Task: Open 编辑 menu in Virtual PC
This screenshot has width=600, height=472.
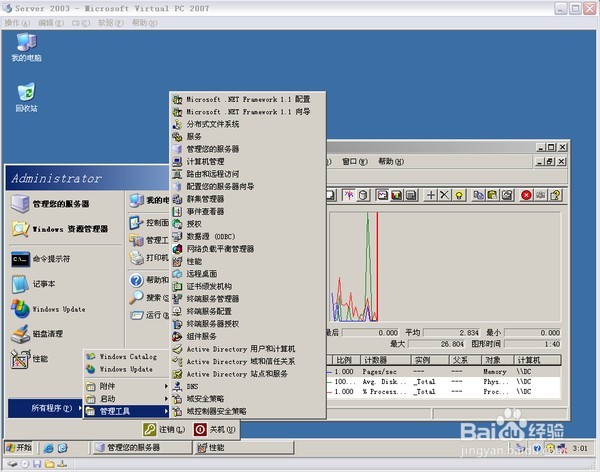Action: click(x=51, y=23)
